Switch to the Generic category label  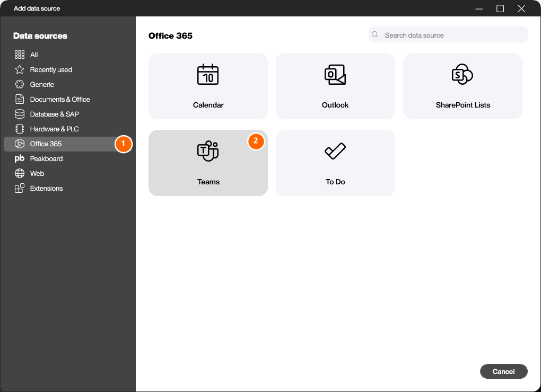tap(42, 84)
